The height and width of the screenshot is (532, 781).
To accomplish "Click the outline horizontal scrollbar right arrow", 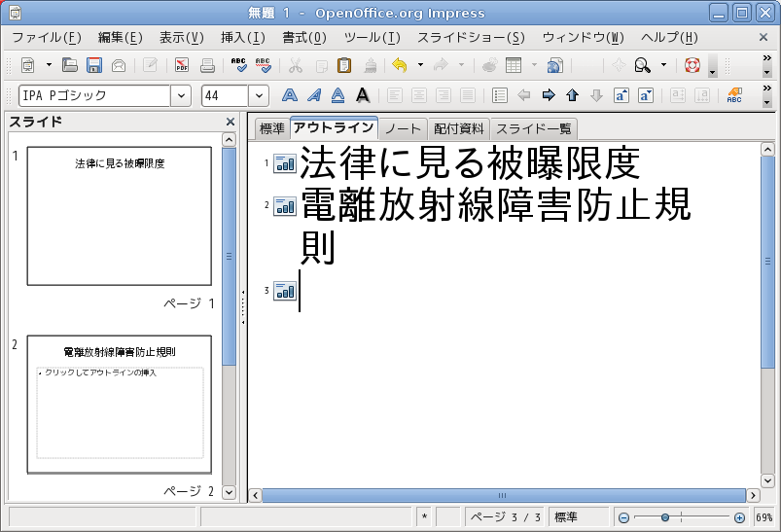I will pyautogui.click(x=753, y=495).
